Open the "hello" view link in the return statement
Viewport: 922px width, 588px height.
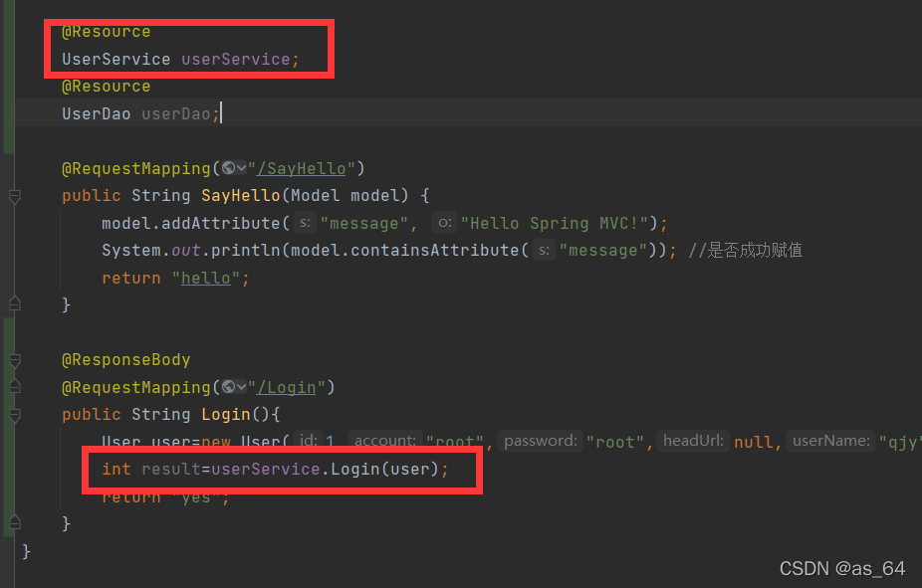coord(206,279)
